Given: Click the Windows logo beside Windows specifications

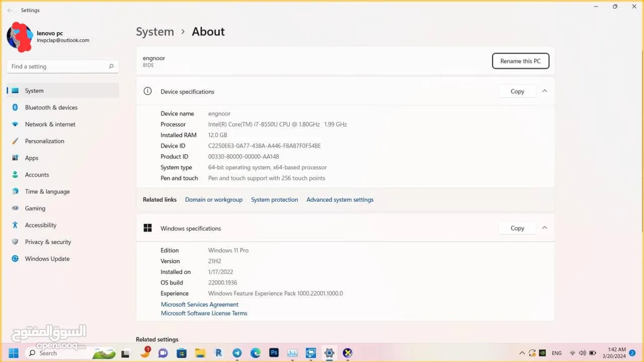Looking at the screenshot, I should (148, 228).
